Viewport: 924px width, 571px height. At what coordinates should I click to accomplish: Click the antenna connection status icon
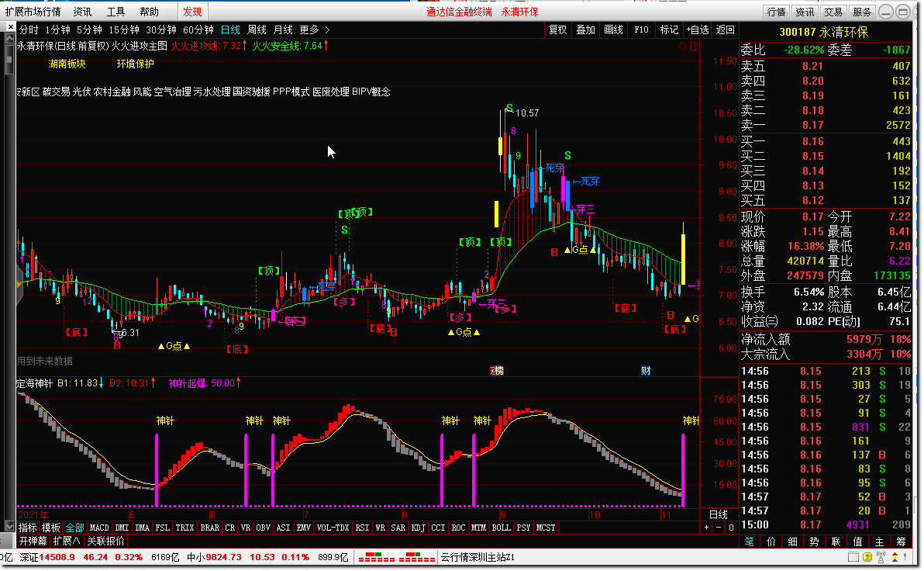(881, 557)
